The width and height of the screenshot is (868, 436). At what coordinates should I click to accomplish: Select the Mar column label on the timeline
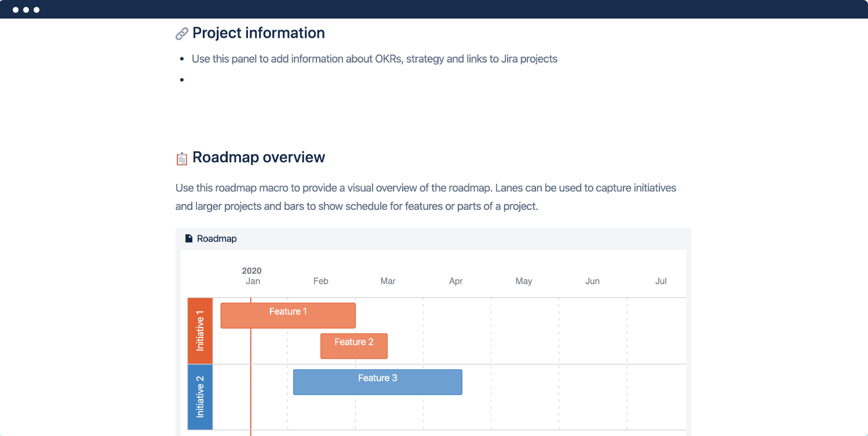[388, 281]
